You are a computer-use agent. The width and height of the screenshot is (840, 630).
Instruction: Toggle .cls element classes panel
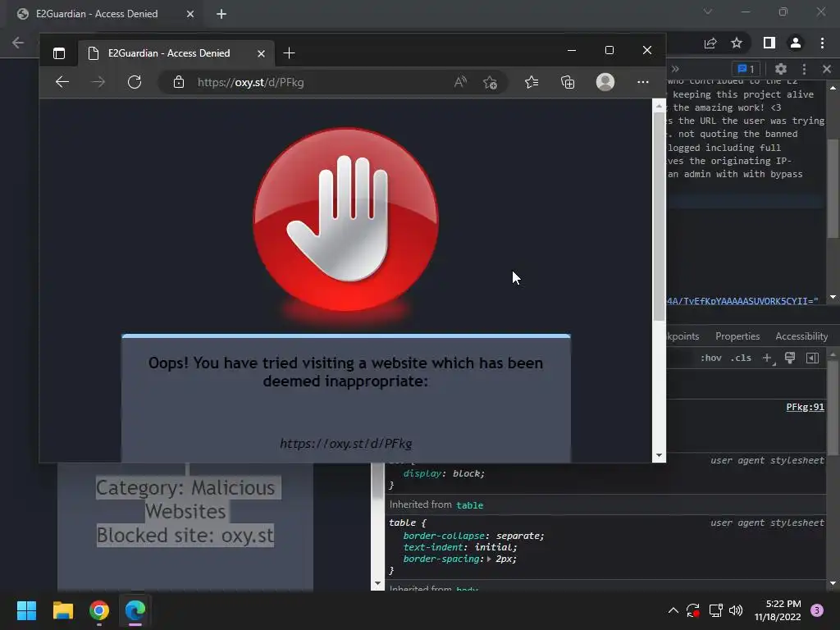point(741,358)
